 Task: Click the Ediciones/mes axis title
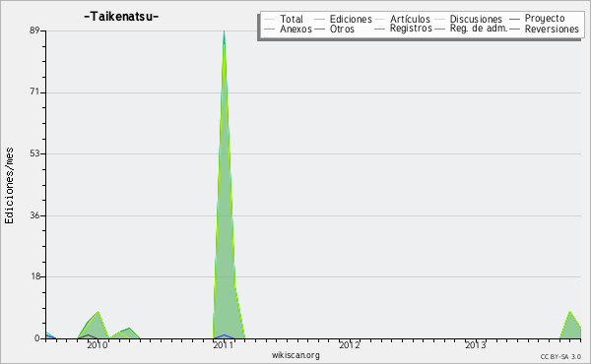point(9,186)
